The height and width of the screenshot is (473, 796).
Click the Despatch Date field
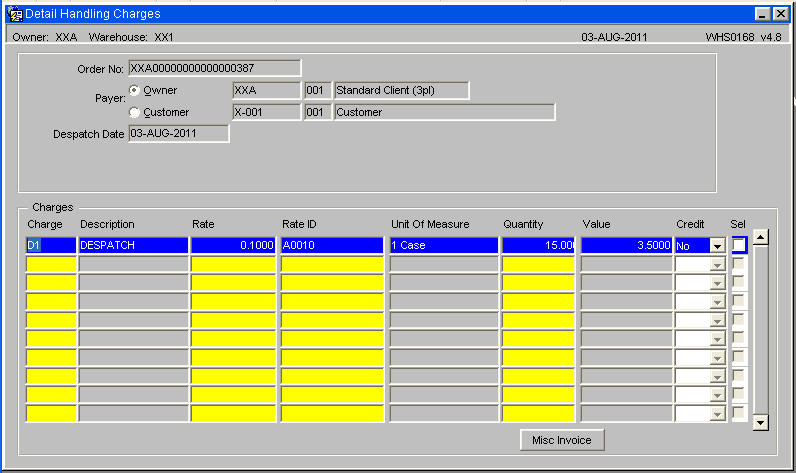(x=179, y=133)
